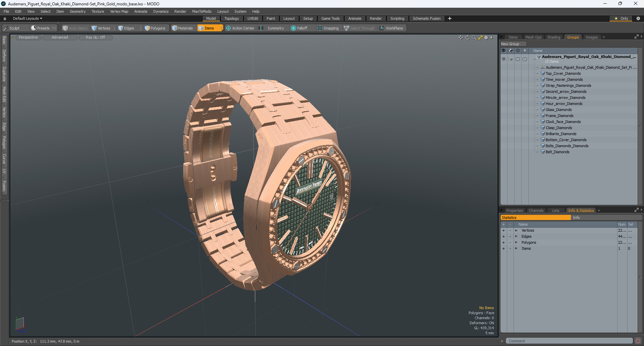Toggle visibility eye of the watch group
This screenshot has height=346, width=644.
[x=503, y=59]
